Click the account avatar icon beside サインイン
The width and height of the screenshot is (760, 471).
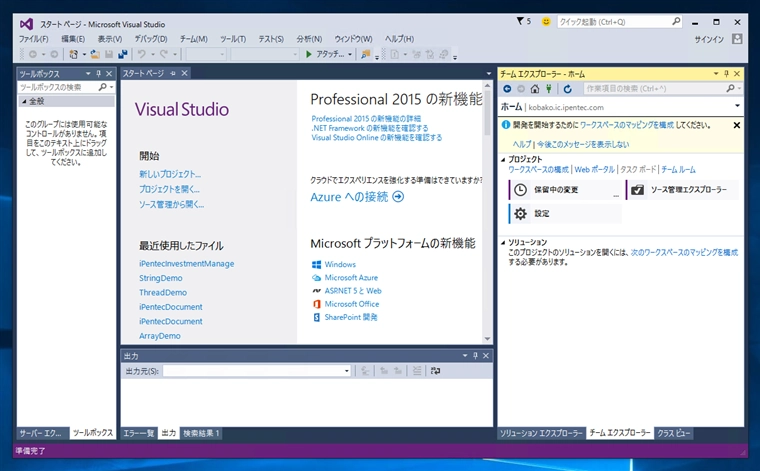tap(737, 39)
